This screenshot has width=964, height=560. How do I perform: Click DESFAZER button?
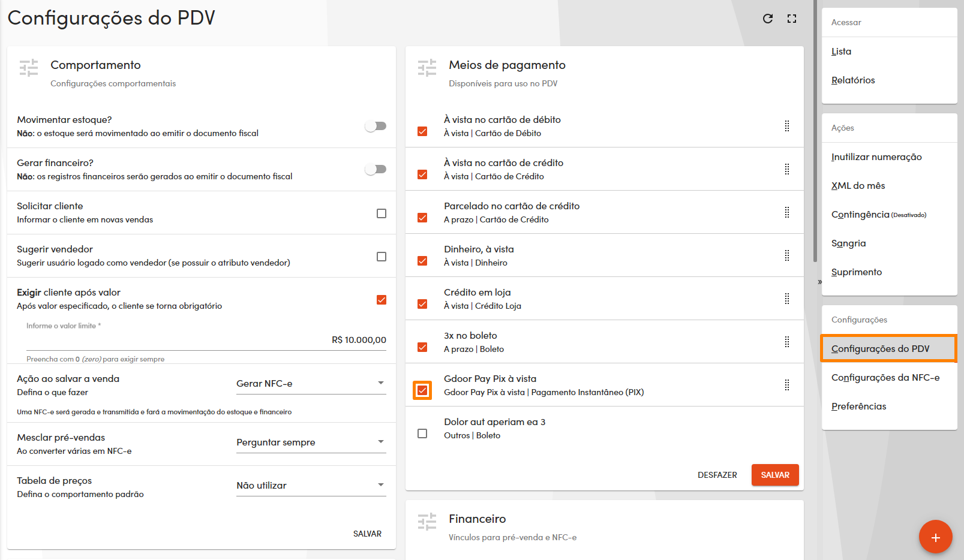(x=717, y=475)
